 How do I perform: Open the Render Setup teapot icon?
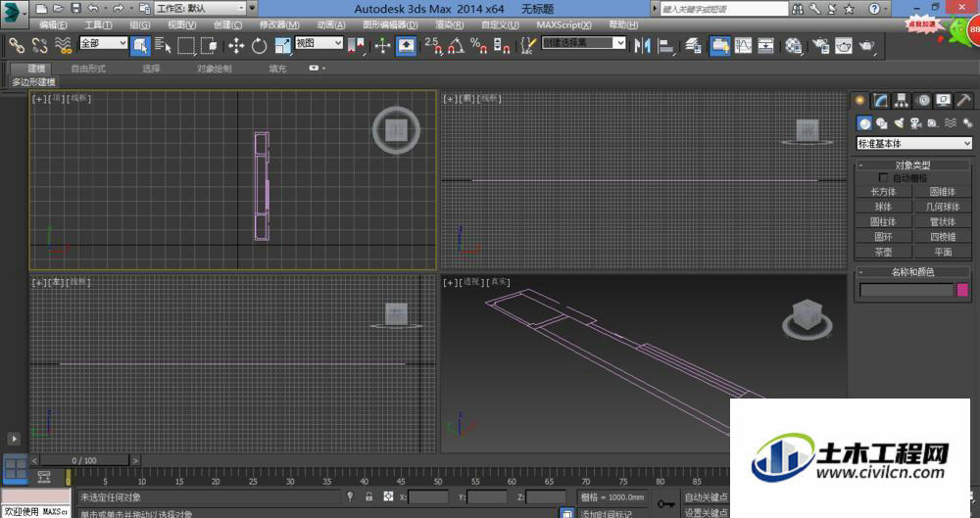pos(820,46)
